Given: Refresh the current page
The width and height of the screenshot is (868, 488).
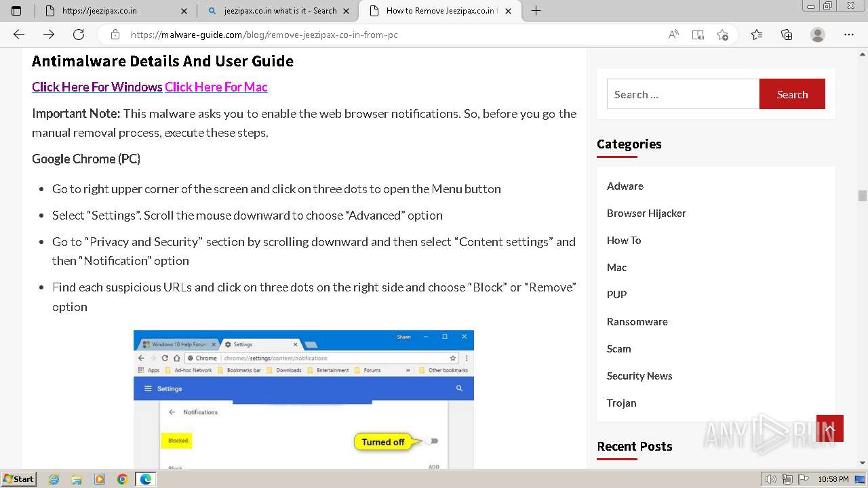Looking at the screenshot, I should point(79,35).
